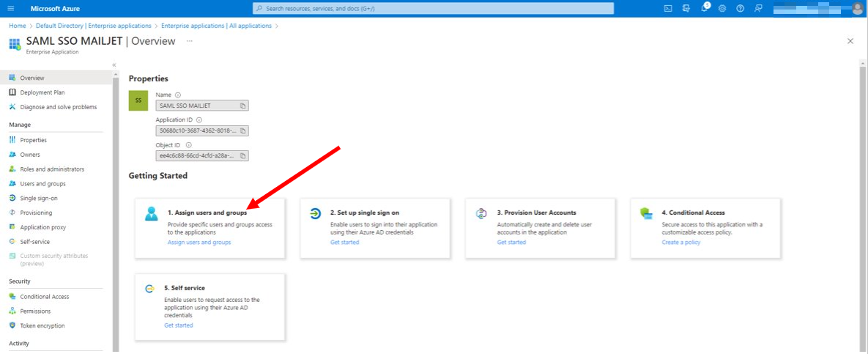Open the Directories and subscriptions filter icon

[686, 8]
